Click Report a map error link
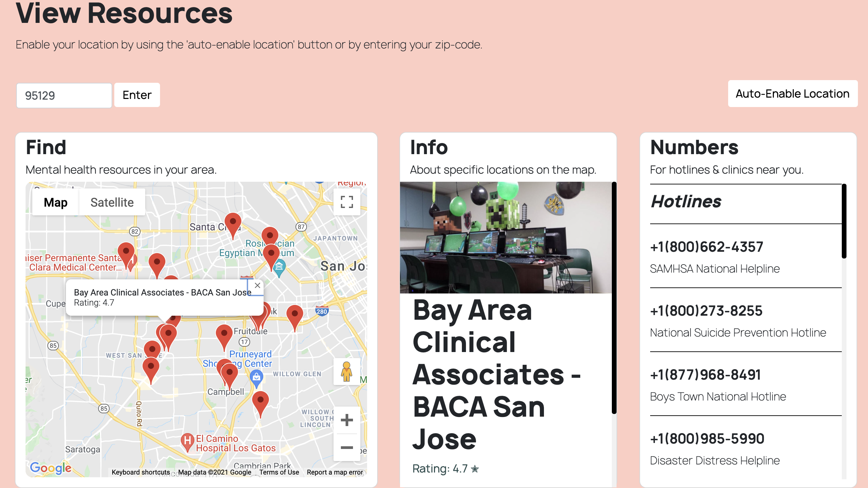Screen dimensions: 868x488 pyautogui.click(x=334, y=472)
